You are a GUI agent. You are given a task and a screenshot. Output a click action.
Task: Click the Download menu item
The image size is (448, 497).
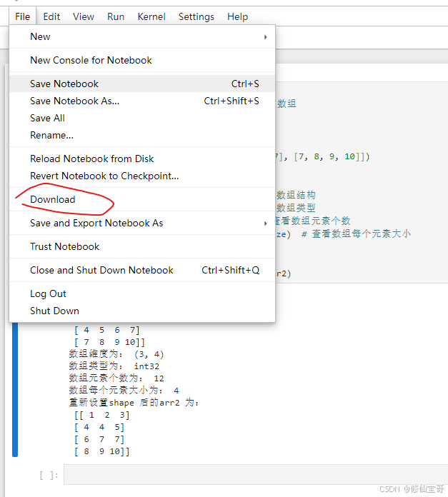coord(142,199)
